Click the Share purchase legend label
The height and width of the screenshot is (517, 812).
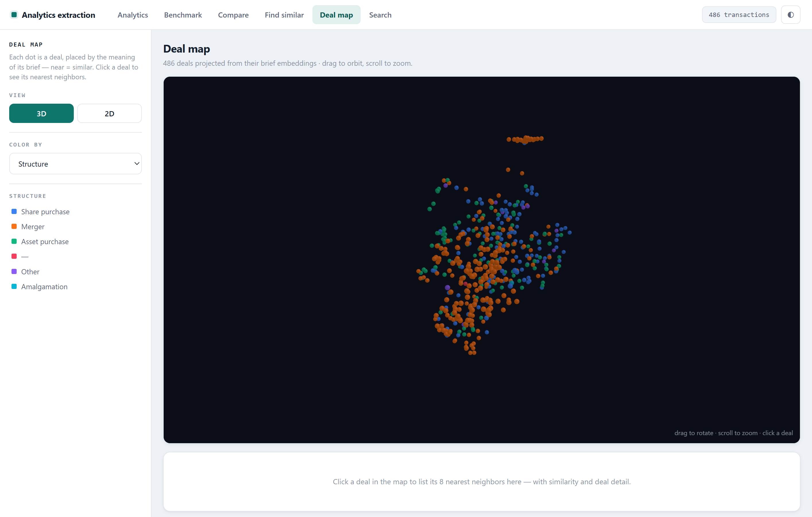[46, 212]
